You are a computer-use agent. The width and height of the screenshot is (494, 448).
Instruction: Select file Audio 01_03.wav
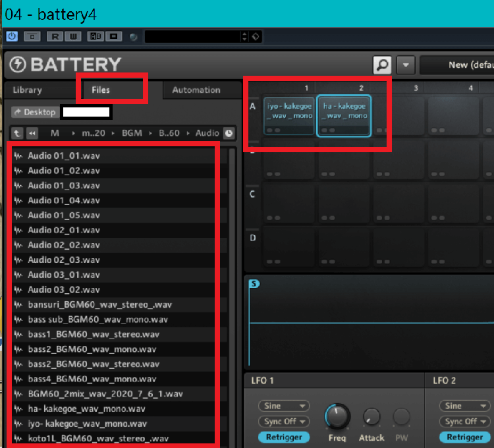point(120,186)
